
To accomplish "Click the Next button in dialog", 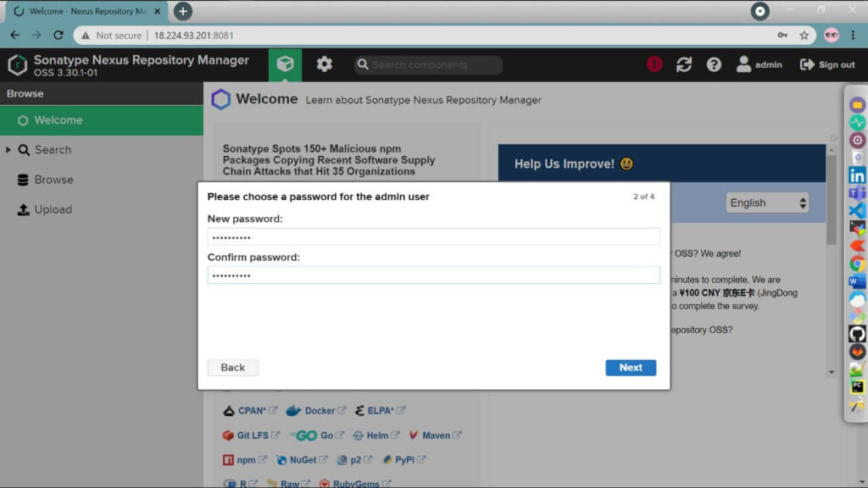I will point(631,368).
